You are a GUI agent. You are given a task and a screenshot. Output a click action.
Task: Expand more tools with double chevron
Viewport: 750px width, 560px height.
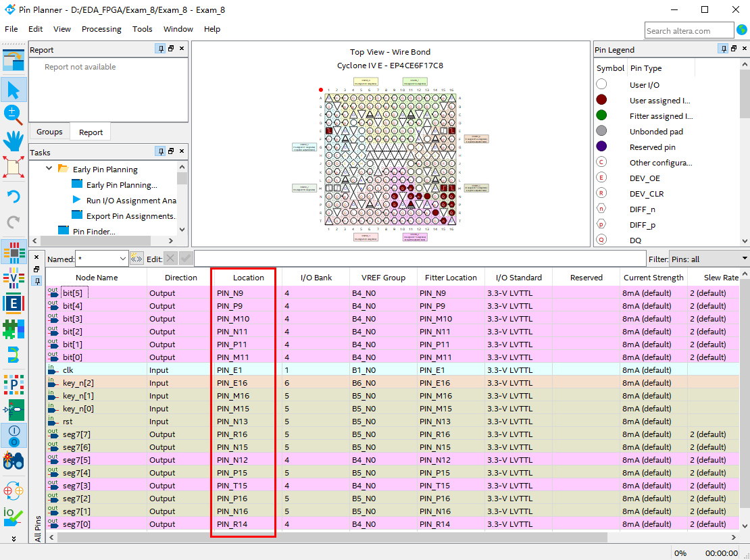coord(14,538)
